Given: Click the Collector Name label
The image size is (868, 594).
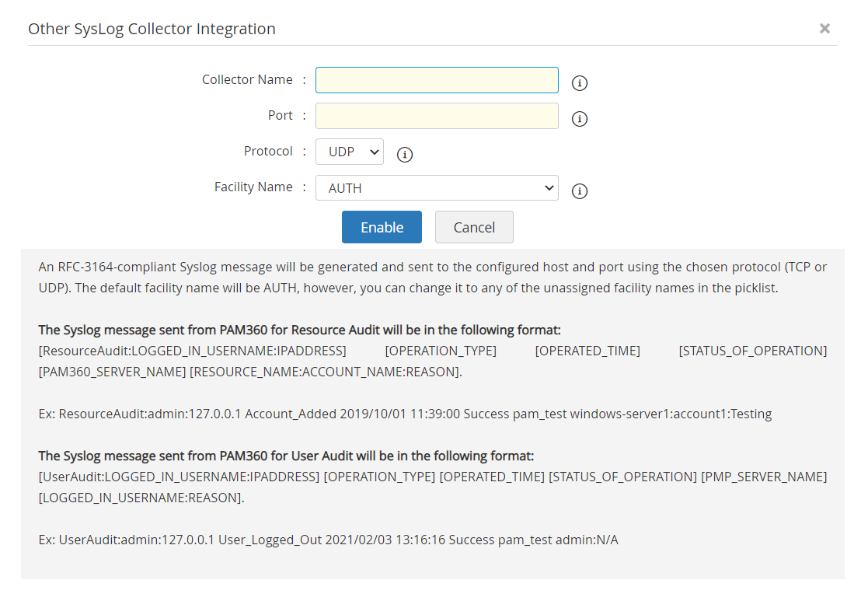Looking at the screenshot, I should point(247,80).
